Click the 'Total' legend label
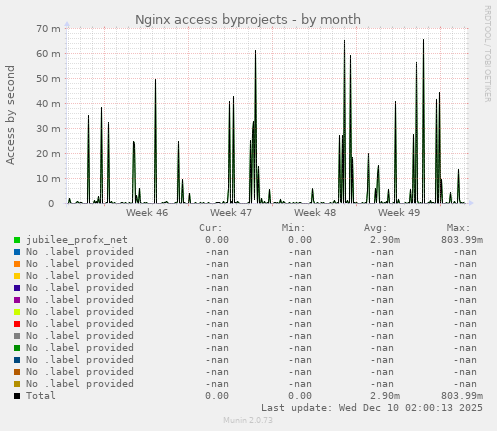 click(41, 396)
